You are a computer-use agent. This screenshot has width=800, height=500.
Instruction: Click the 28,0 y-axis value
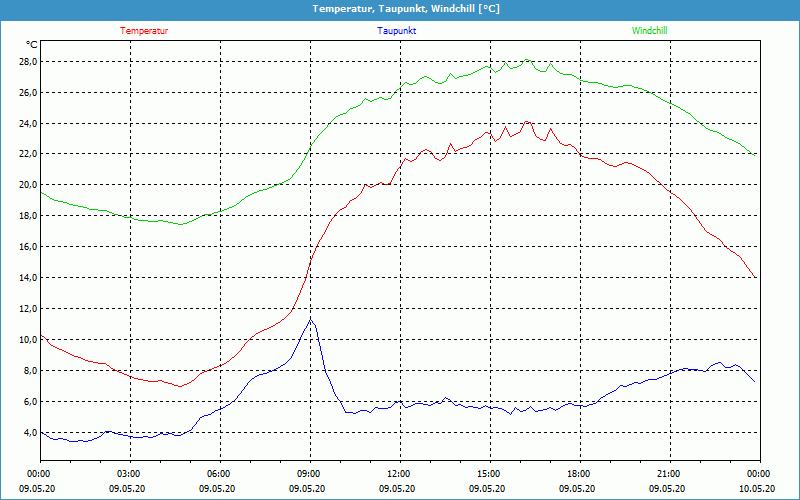point(26,61)
